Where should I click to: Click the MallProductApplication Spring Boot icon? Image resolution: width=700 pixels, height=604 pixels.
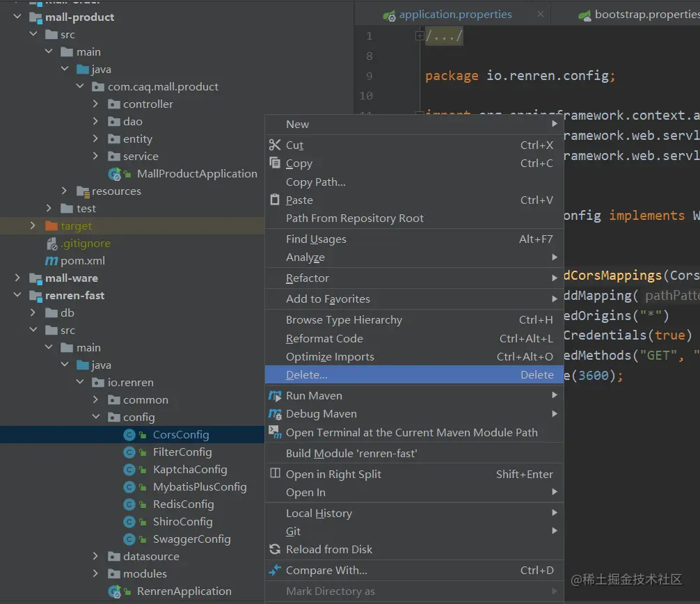(115, 174)
